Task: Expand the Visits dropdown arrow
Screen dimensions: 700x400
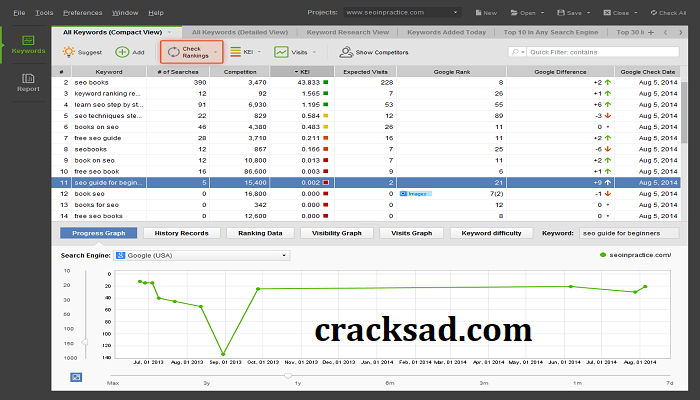Action: coord(314,52)
